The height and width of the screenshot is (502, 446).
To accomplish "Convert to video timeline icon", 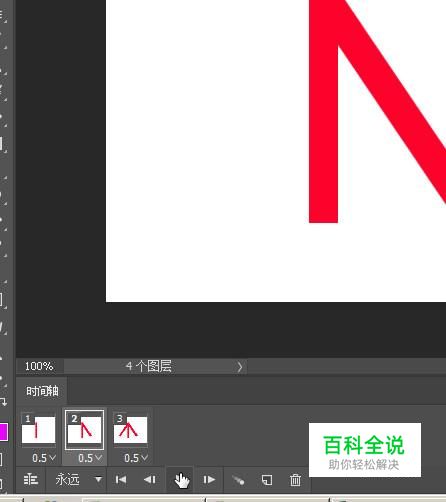I will (x=31, y=480).
